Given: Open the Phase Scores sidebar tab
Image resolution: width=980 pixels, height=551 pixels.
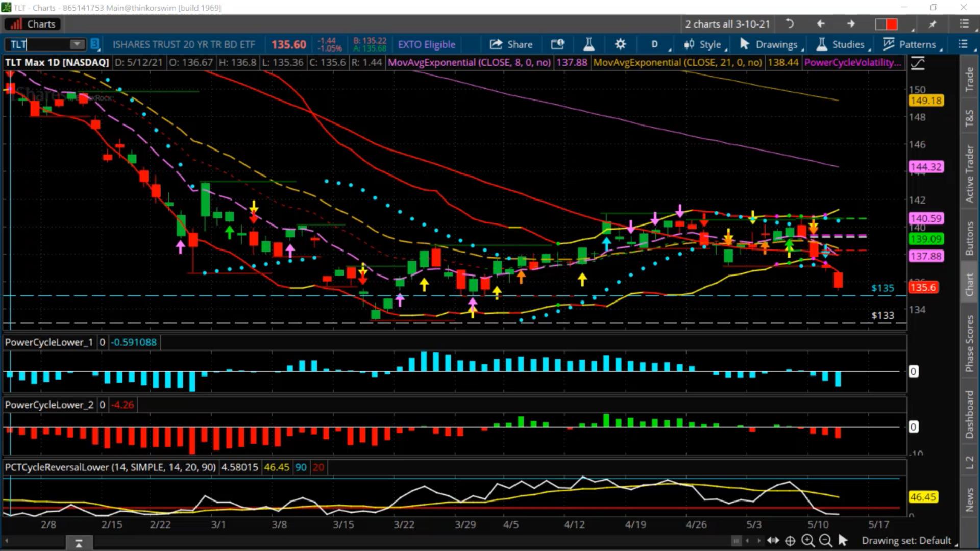Looking at the screenshot, I should pos(969,343).
